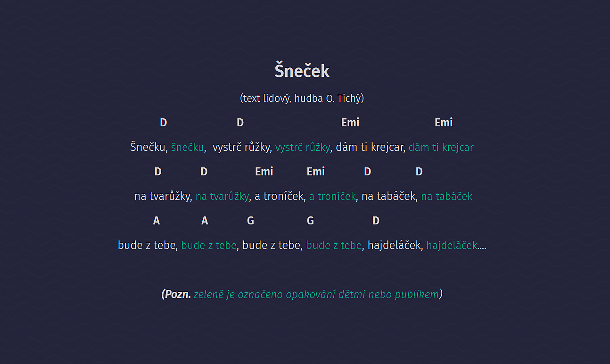Click the green phrase na tabáček
The width and height of the screenshot is (610, 364).
coord(447,196)
